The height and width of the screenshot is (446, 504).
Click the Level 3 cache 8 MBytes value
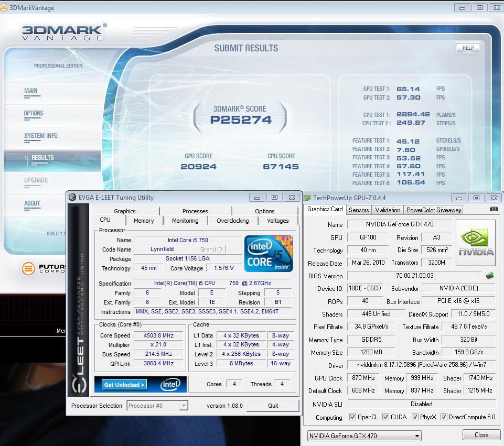[241, 363]
